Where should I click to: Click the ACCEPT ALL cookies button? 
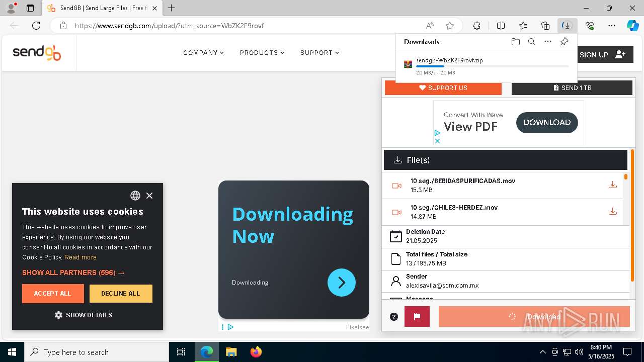(x=53, y=294)
